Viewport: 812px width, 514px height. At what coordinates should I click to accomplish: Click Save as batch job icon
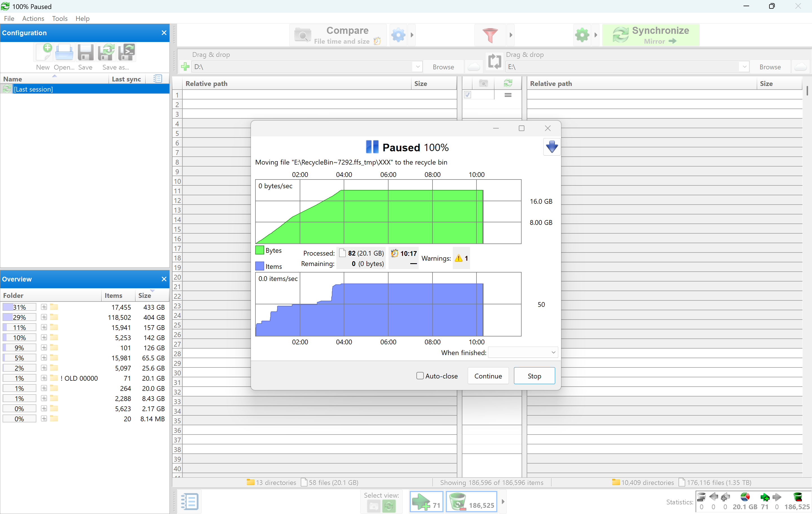(x=127, y=52)
